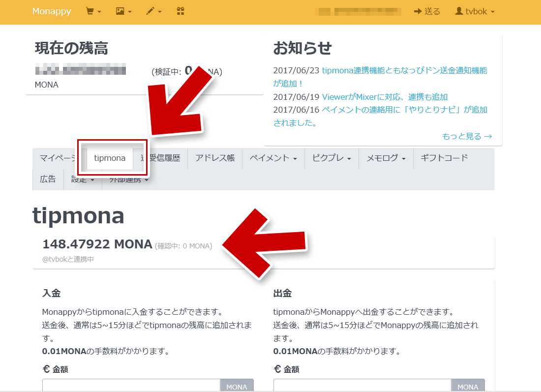This screenshot has height=392, width=541.
Task: Open the pencil write menu in navbar
Action: 153,11
